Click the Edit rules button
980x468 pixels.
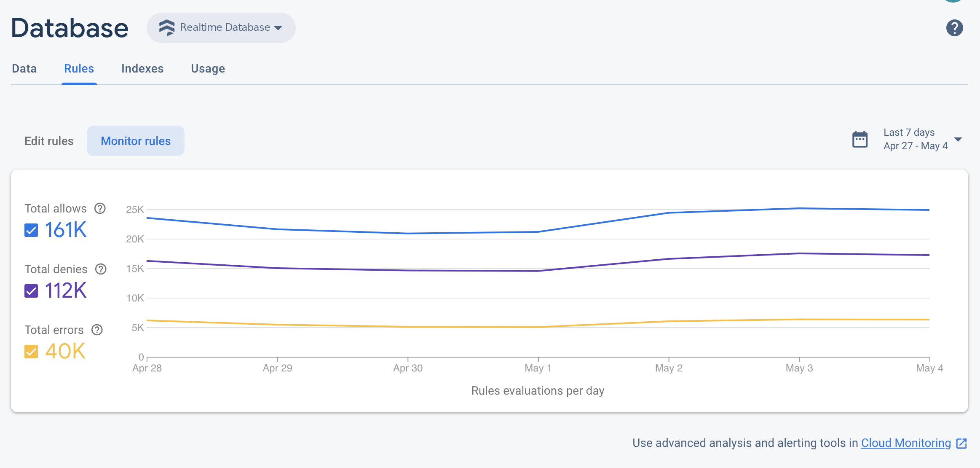pyautogui.click(x=48, y=141)
